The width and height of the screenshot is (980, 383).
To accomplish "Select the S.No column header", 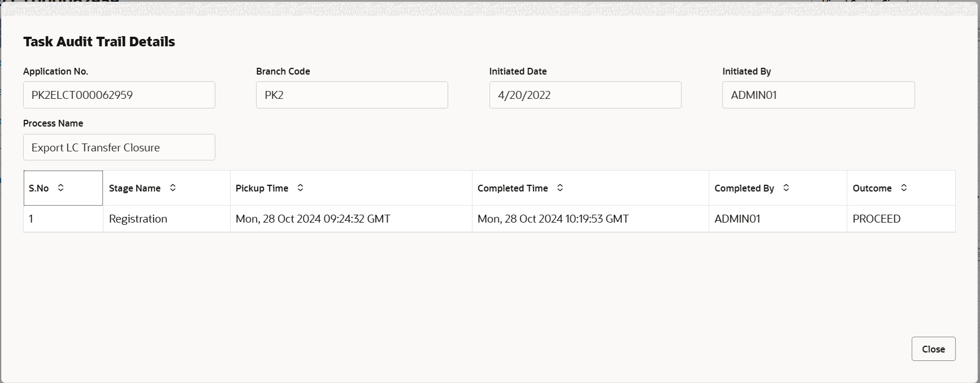I will (63, 188).
